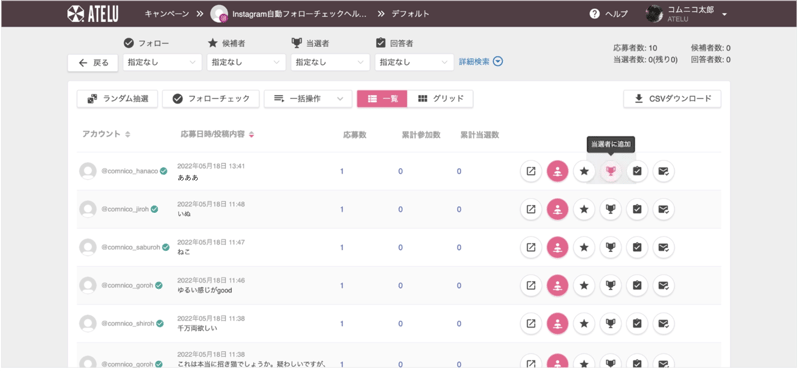Image resolution: width=800 pixels, height=372 pixels.
Task: Click the ATELU logo
Action: (x=93, y=14)
